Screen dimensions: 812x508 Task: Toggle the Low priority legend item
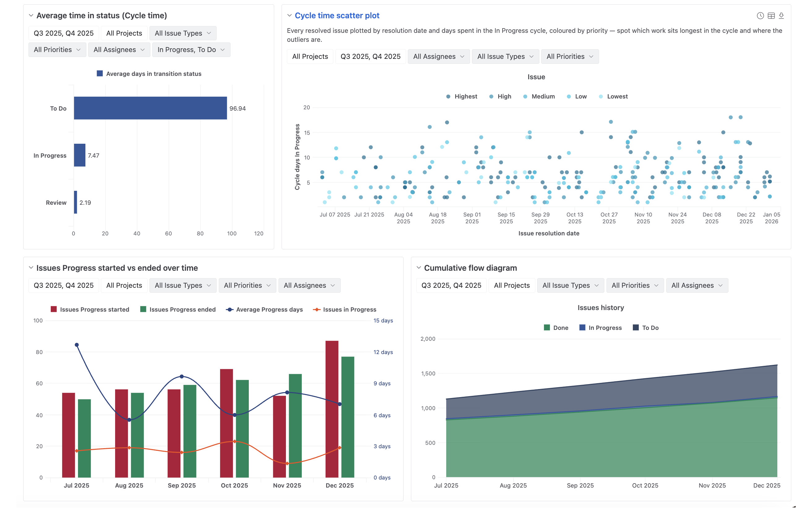coord(577,96)
